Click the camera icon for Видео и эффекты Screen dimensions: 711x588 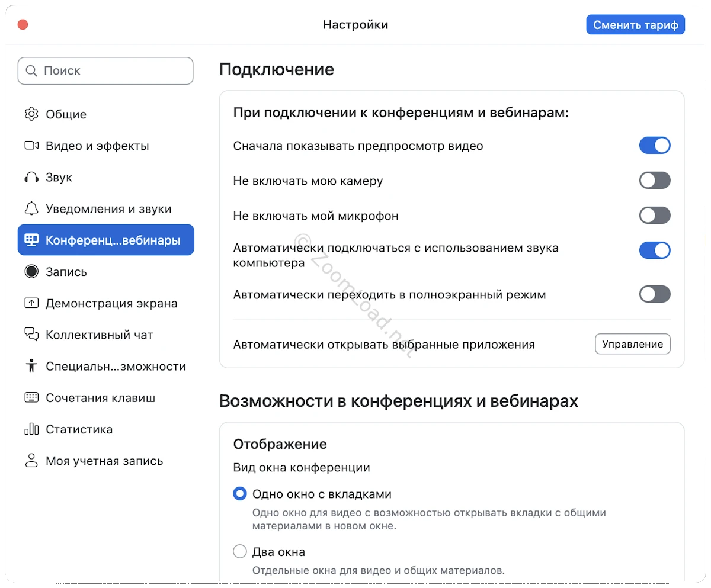tap(31, 146)
